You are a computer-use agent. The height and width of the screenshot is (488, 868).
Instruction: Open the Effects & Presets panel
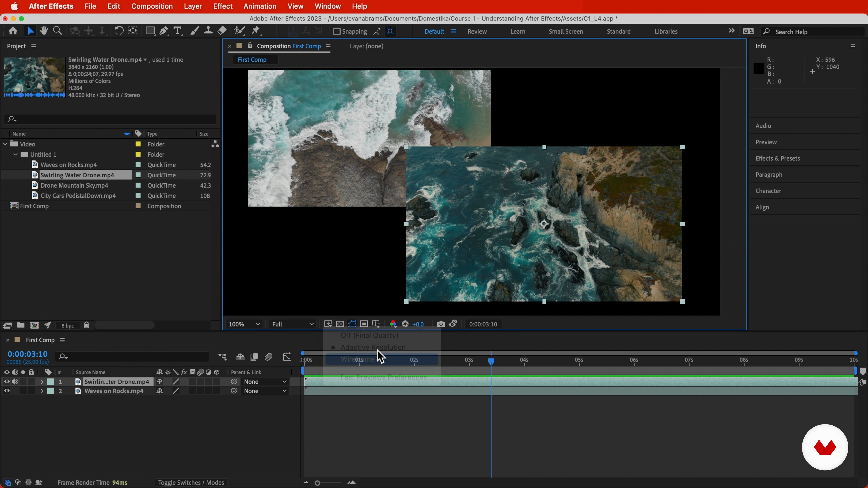click(777, 158)
